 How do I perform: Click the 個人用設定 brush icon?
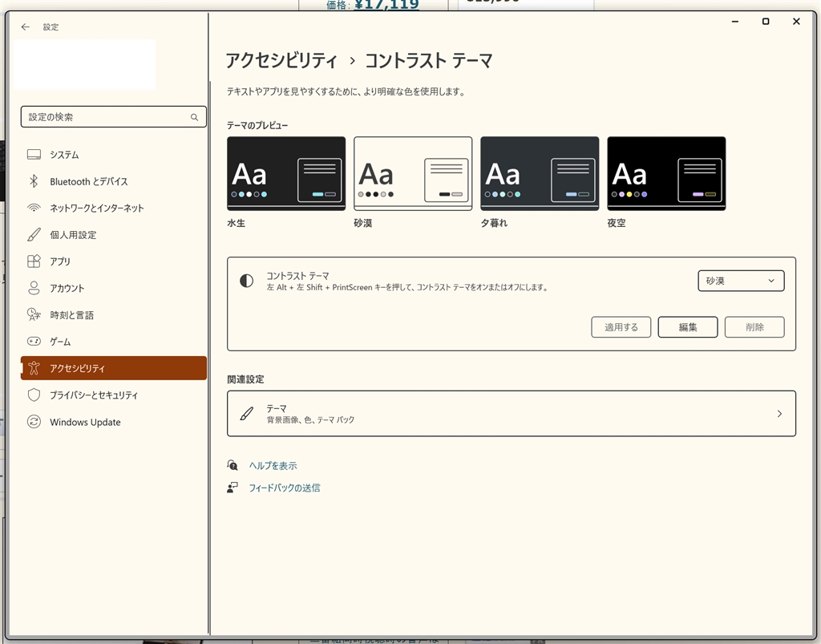point(34,234)
